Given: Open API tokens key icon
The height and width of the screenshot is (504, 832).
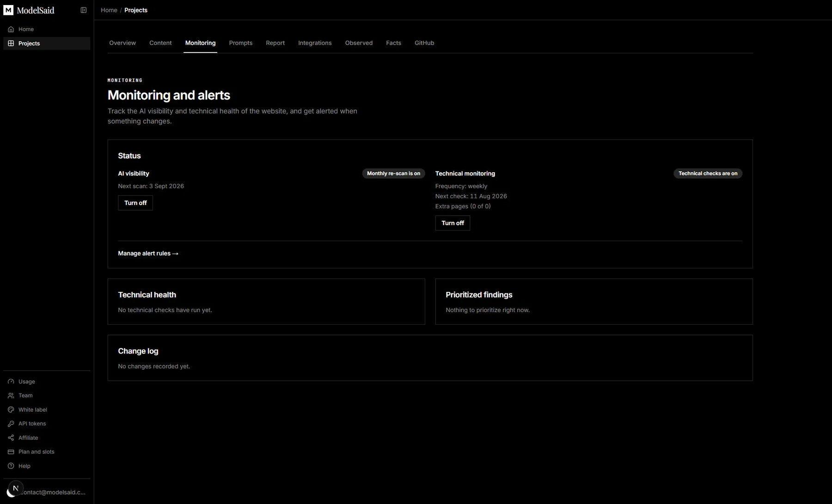Looking at the screenshot, I should click(x=11, y=424).
